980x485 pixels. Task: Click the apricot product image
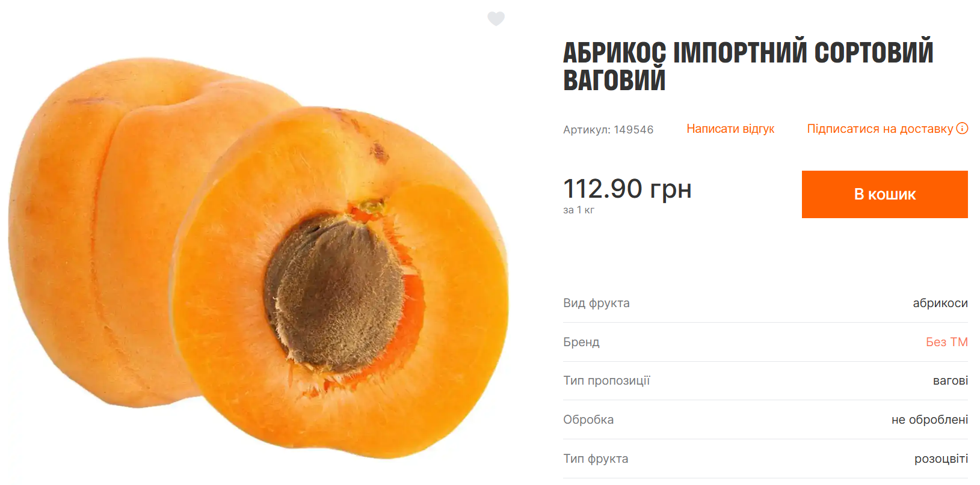click(259, 257)
